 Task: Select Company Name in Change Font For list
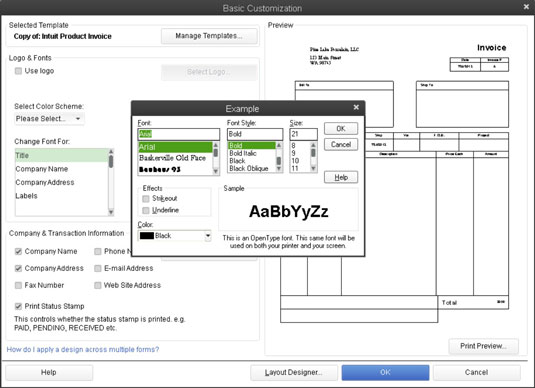61,169
